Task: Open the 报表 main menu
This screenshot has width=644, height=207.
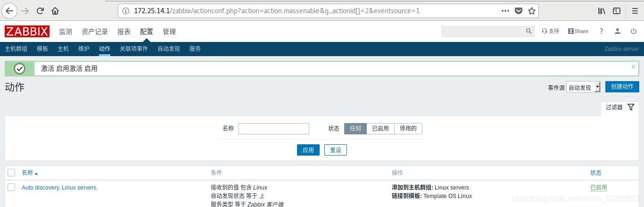Action: [124, 32]
